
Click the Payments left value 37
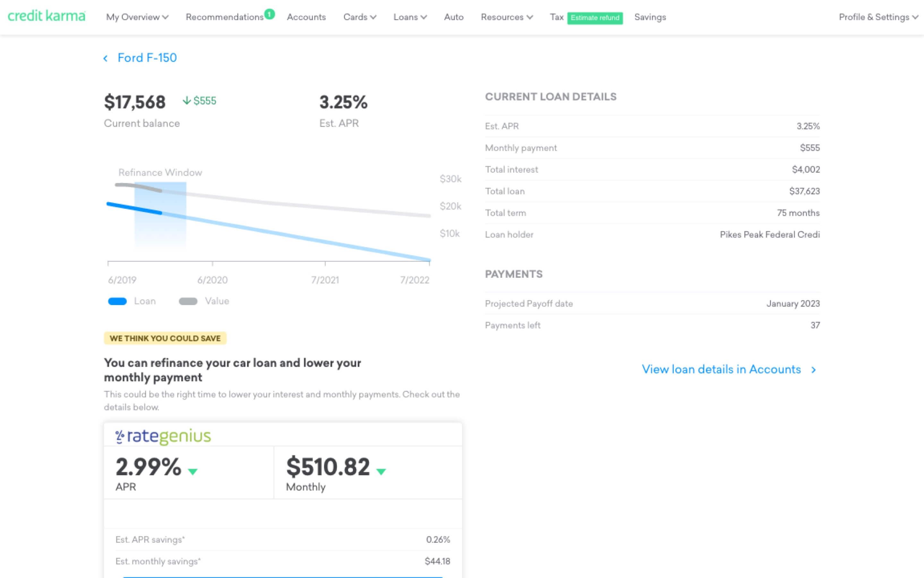tap(815, 325)
